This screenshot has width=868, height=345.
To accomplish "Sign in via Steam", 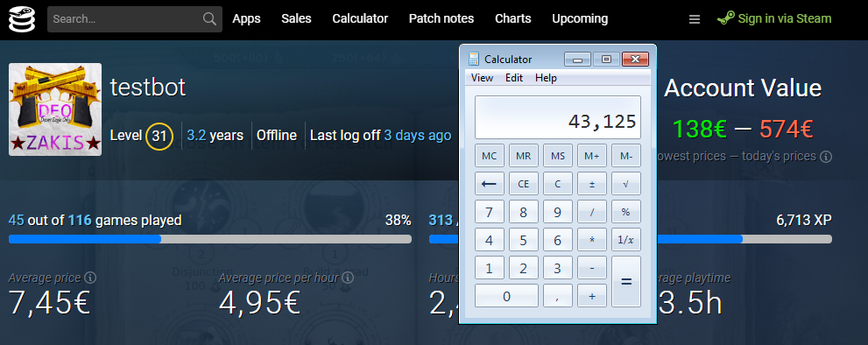I will pos(774,19).
